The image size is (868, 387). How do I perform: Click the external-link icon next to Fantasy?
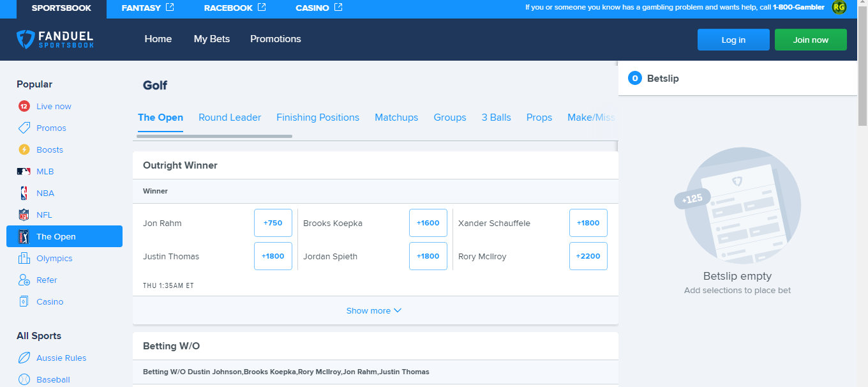[x=170, y=8]
